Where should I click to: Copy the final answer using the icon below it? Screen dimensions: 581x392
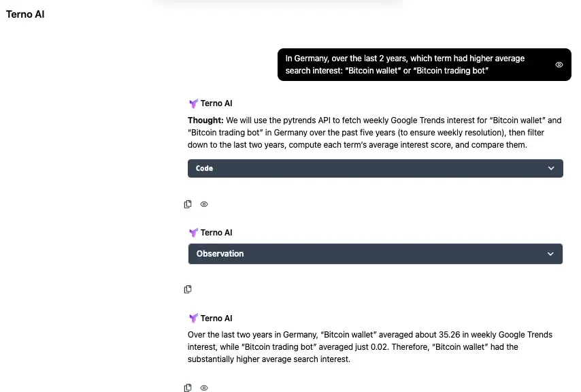click(x=188, y=388)
